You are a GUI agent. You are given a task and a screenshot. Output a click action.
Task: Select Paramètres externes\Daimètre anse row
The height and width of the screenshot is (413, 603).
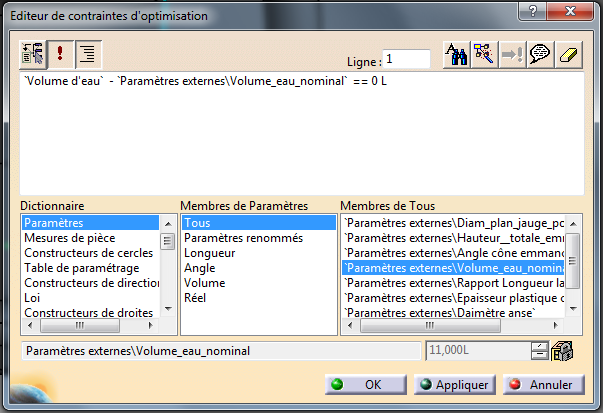pyautogui.click(x=453, y=313)
